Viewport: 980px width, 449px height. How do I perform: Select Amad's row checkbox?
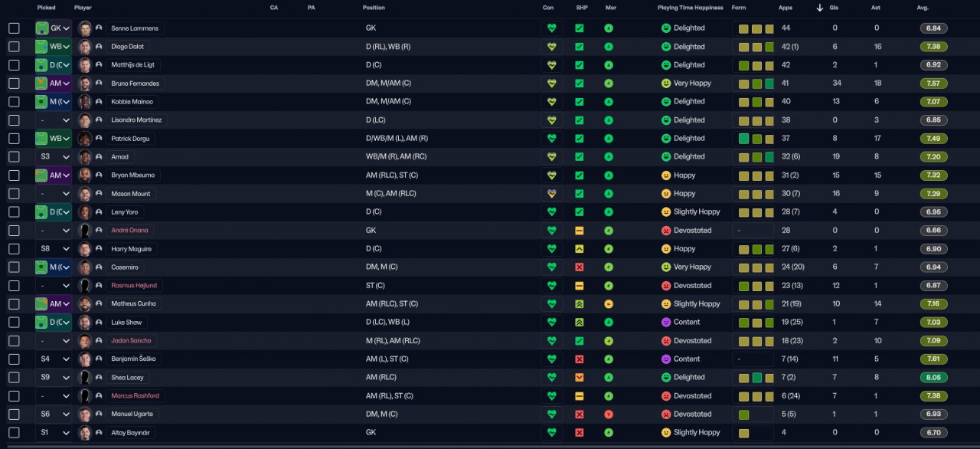(14, 157)
